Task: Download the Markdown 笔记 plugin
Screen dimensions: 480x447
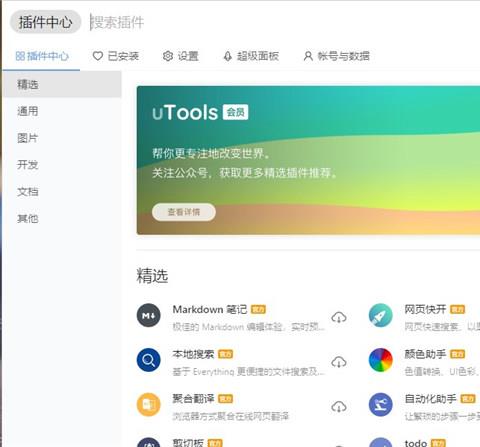Action: click(x=339, y=317)
